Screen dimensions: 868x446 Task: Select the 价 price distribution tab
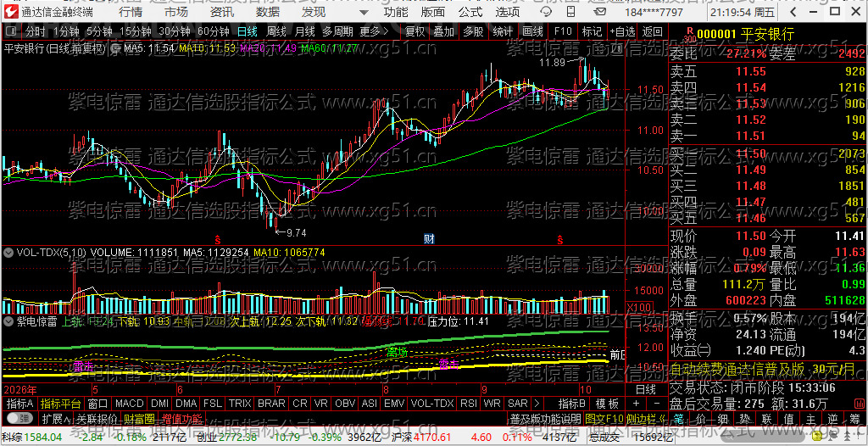pyautogui.click(x=700, y=418)
